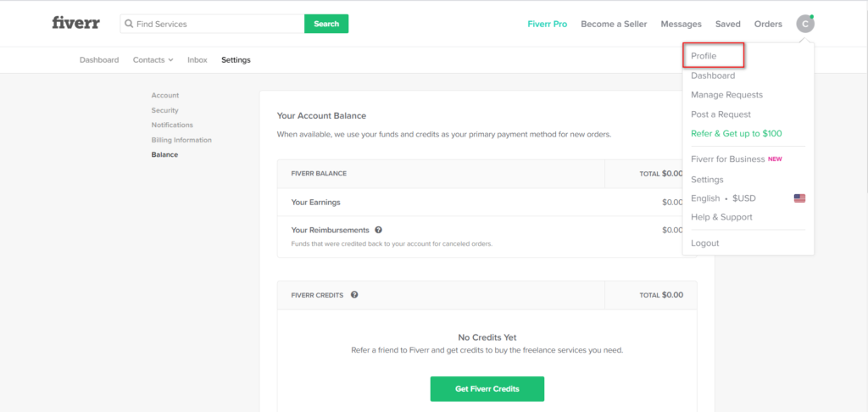Click Refer & Get up to $100
Image resolution: width=868 pixels, height=412 pixels.
point(737,133)
